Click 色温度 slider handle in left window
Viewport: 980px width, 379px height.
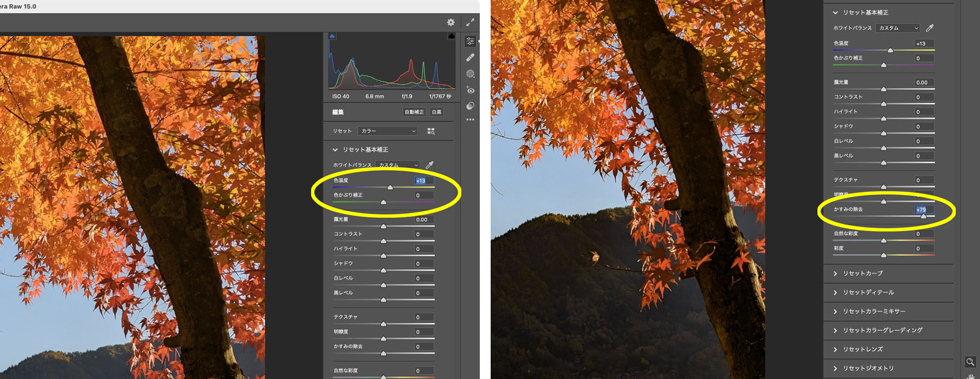tap(390, 187)
